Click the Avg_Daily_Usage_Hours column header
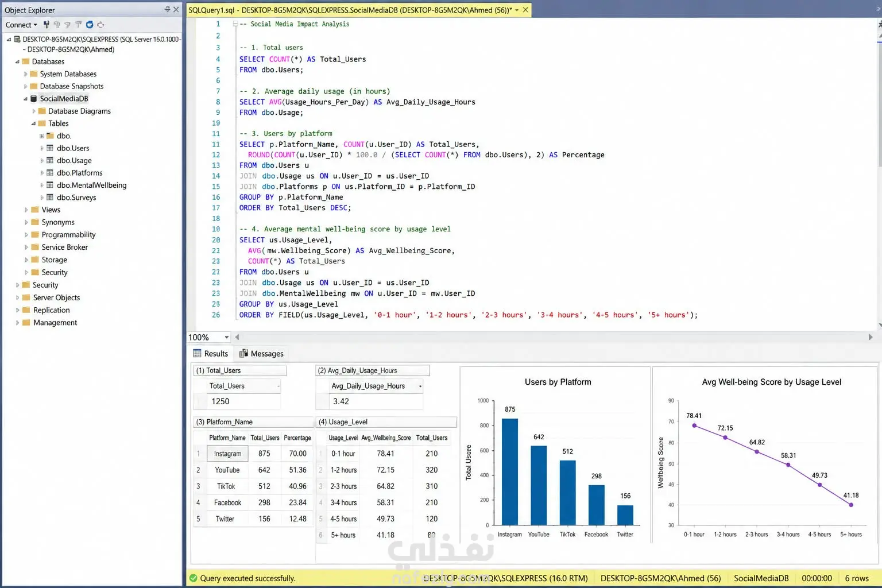This screenshot has width=882, height=588. (x=376, y=386)
